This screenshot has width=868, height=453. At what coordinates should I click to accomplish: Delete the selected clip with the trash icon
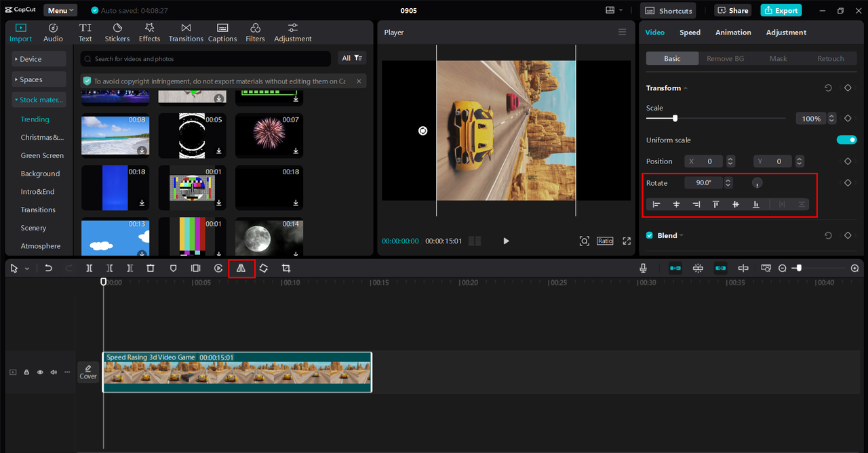151,269
